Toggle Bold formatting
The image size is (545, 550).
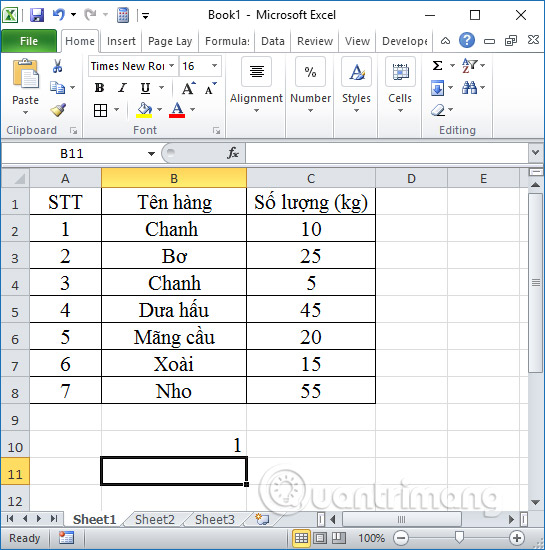(x=100, y=88)
